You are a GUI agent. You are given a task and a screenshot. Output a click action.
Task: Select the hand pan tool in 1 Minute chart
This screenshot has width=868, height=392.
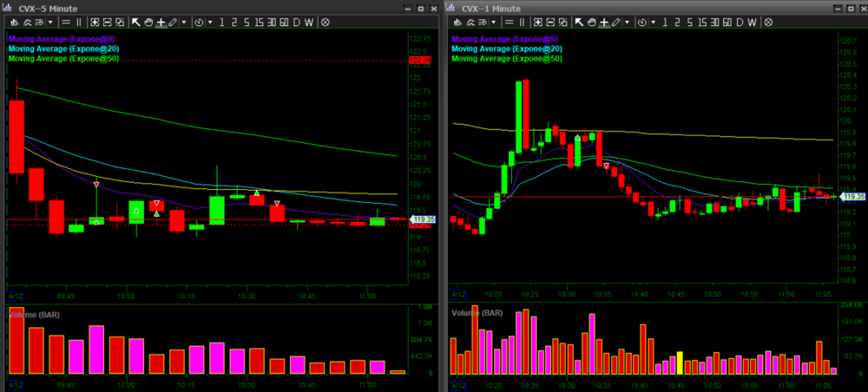(591, 22)
